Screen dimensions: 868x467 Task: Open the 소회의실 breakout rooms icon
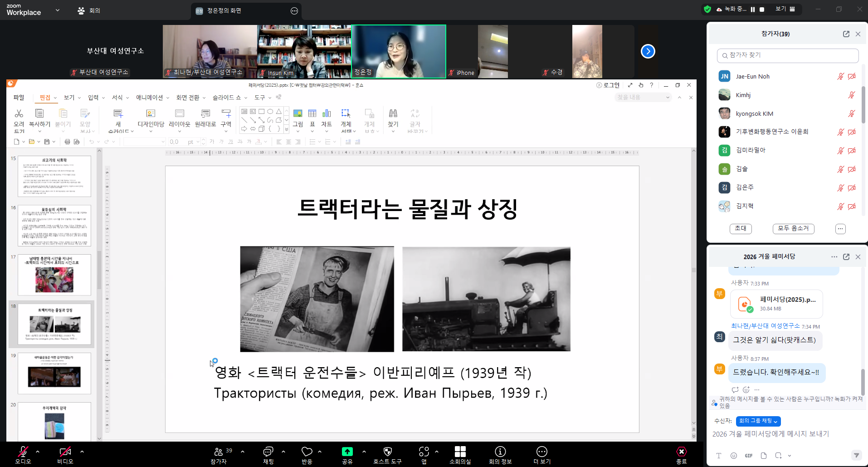coord(460,452)
